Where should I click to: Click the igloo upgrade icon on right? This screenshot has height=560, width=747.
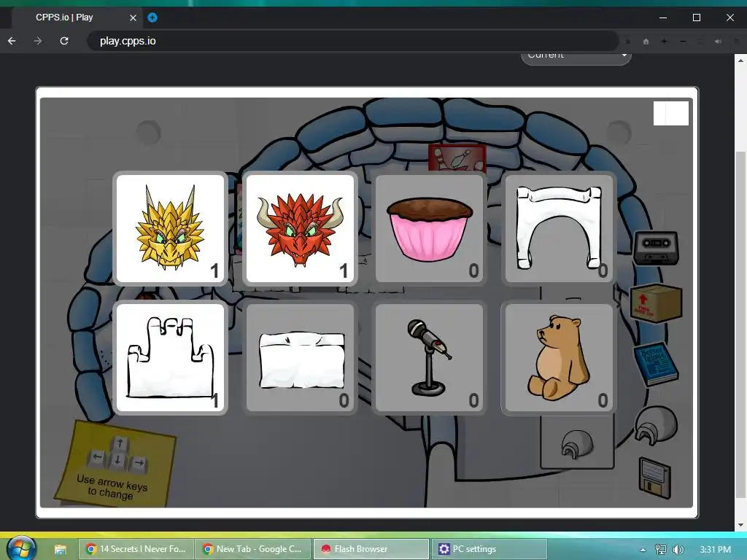[x=656, y=425]
